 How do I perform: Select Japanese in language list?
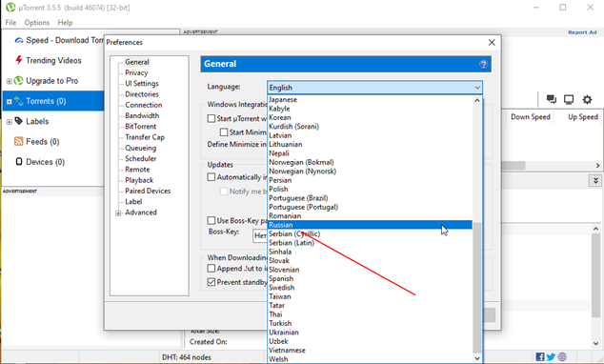tap(370, 99)
